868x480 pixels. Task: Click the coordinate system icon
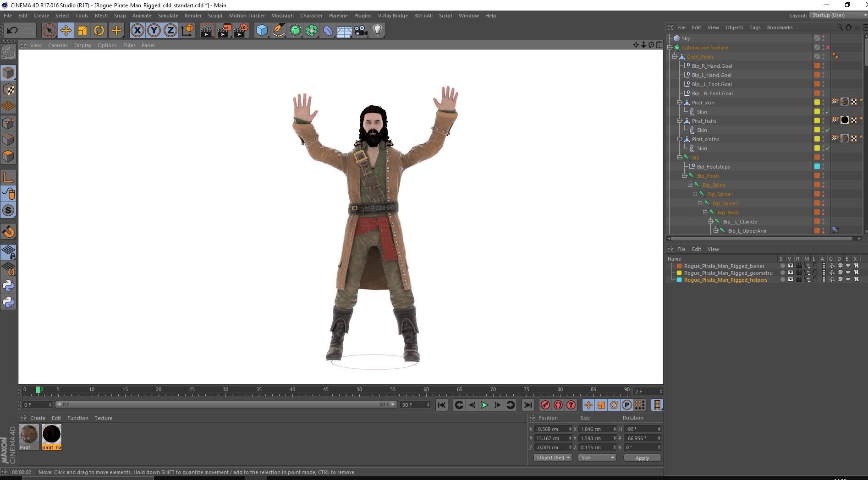[187, 31]
